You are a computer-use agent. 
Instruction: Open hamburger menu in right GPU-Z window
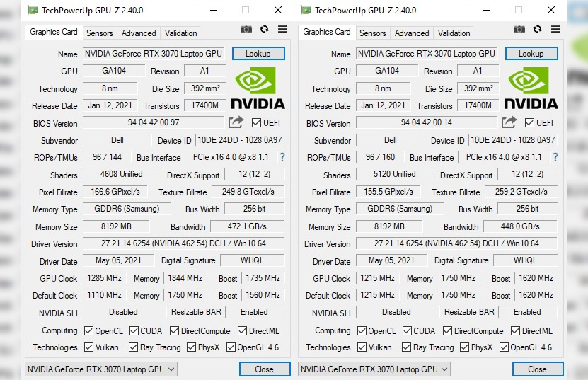(x=555, y=29)
